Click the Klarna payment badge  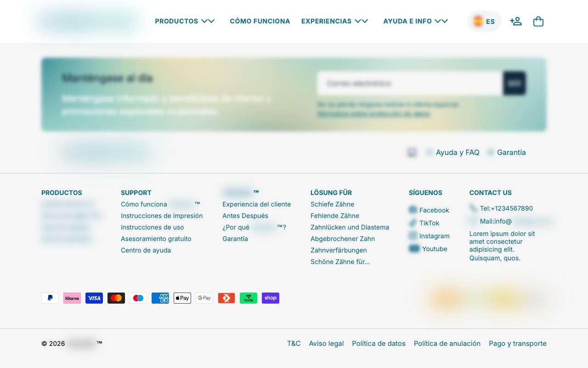(x=72, y=298)
